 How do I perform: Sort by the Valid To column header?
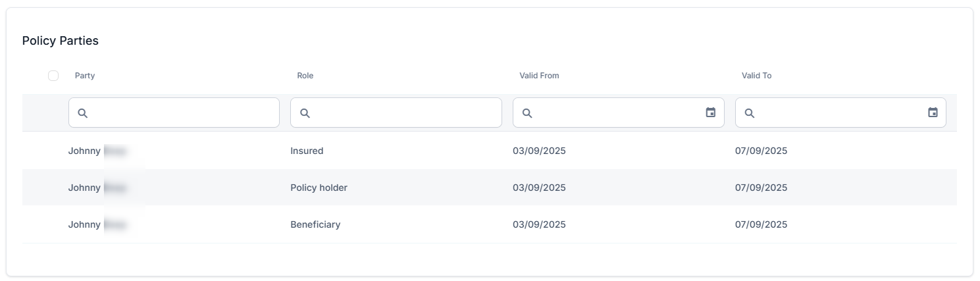coord(756,76)
